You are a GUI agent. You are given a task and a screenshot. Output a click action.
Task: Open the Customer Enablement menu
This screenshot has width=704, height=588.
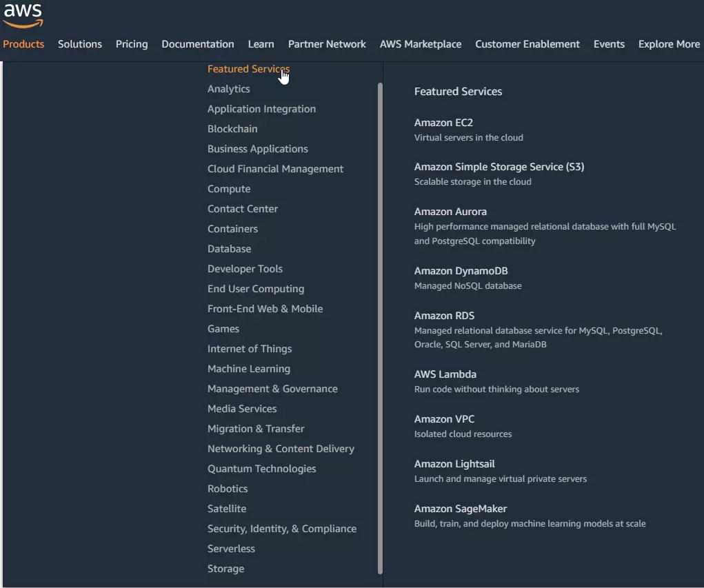click(527, 44)
